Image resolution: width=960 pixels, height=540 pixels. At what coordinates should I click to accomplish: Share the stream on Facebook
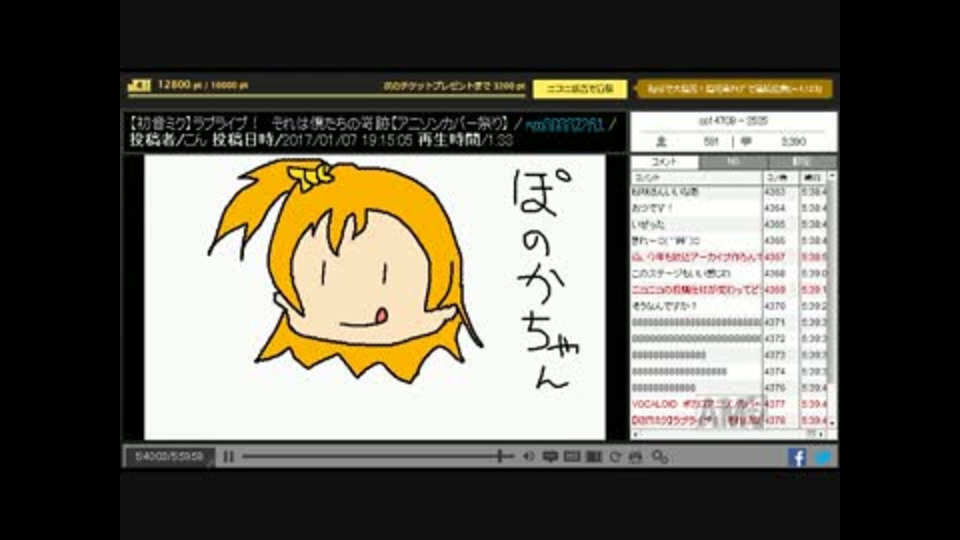tap(797, 457)
